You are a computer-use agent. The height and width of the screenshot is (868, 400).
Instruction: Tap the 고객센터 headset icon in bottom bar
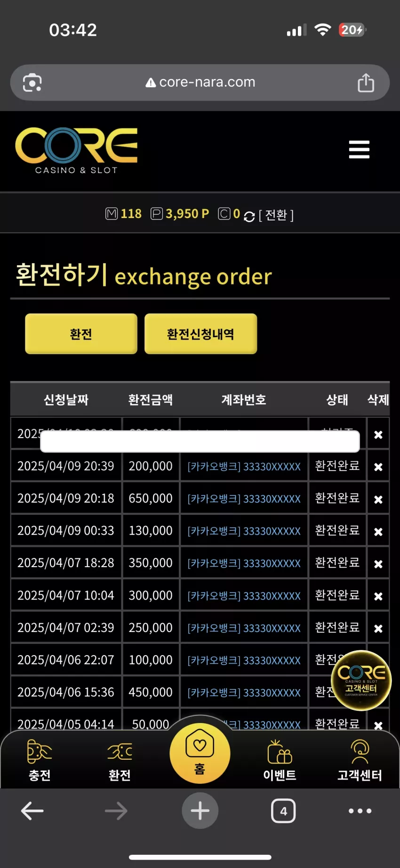click(360, 760)
